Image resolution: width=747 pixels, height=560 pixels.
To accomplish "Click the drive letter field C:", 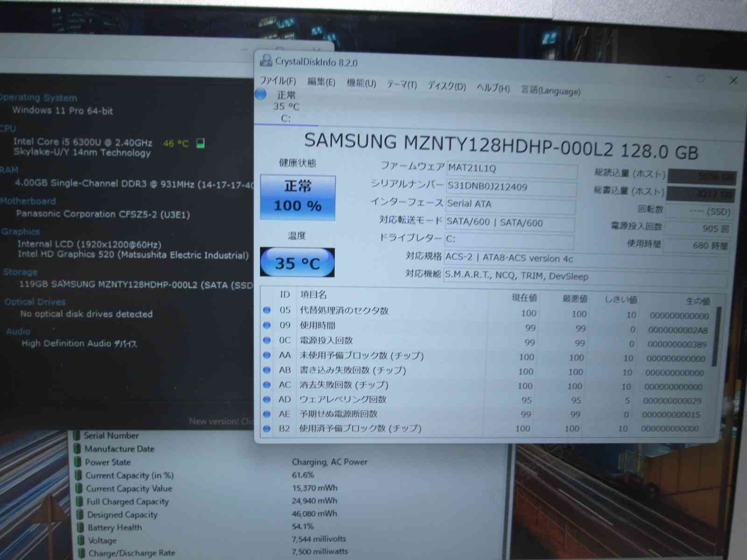I will 509,240.
